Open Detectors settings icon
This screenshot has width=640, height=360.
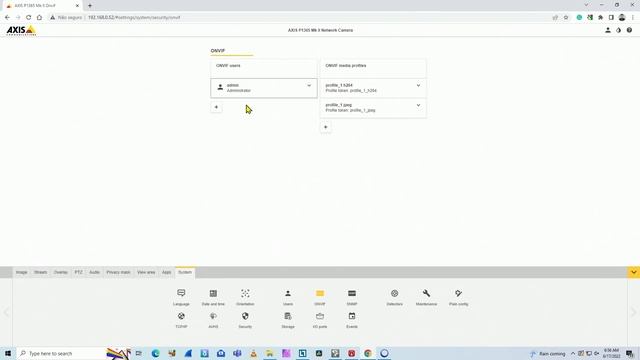click(394, 297)
